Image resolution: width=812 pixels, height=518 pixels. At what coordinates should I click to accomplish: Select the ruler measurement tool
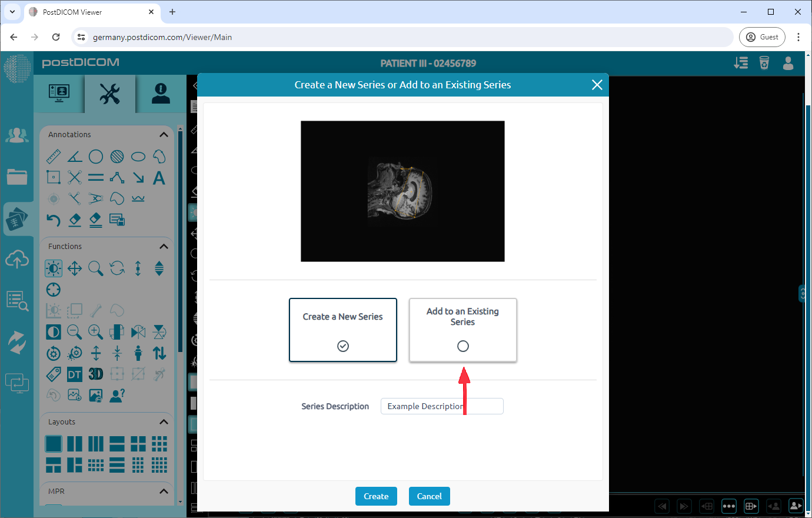click(x=54, y=157)
